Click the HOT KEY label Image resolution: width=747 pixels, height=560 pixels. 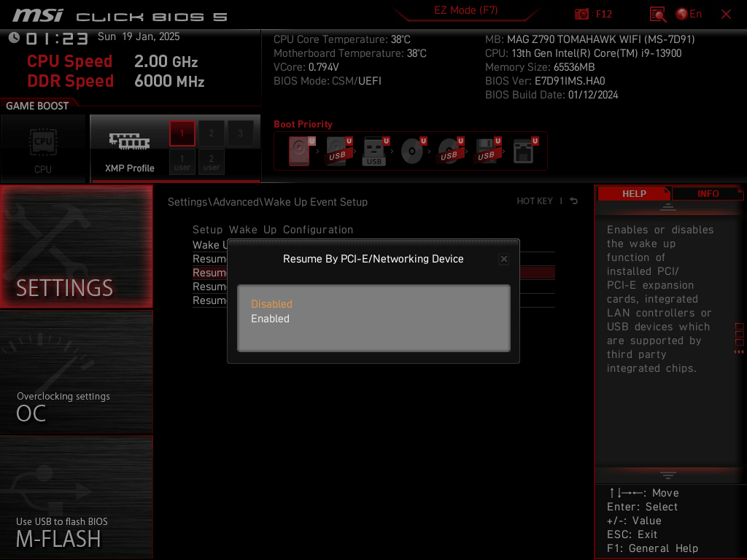coord(535,201)
